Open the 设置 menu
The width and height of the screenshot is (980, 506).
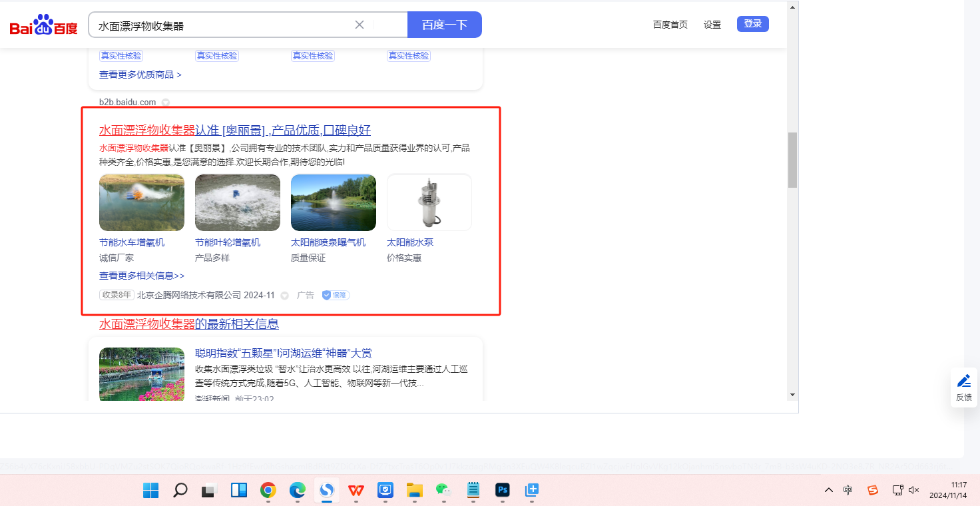click(x=712, y=25)
